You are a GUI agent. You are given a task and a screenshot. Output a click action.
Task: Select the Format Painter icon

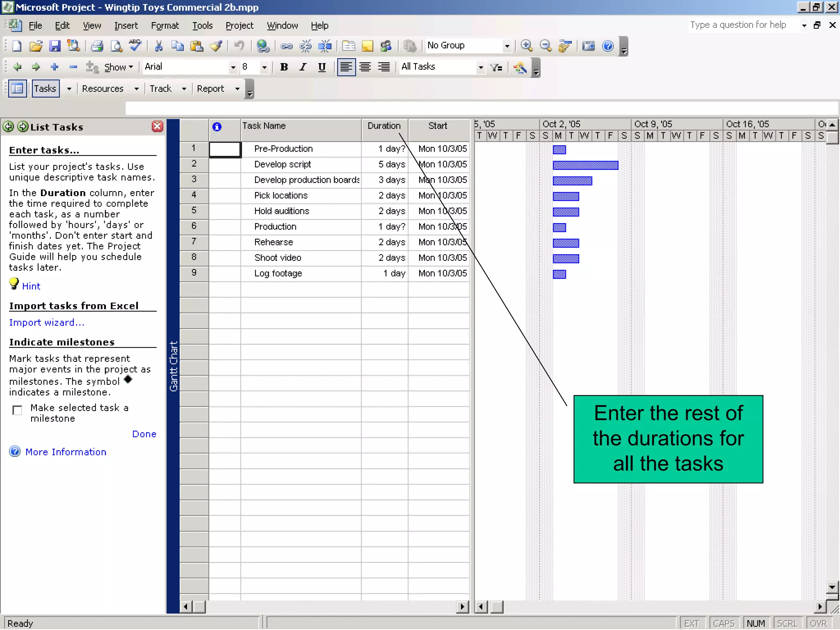coord(216,46)
